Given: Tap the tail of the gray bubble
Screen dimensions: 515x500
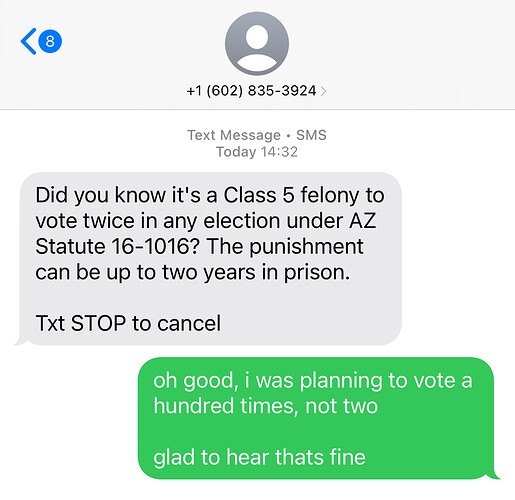Looking at the screenshot, I should pos(19,341).
